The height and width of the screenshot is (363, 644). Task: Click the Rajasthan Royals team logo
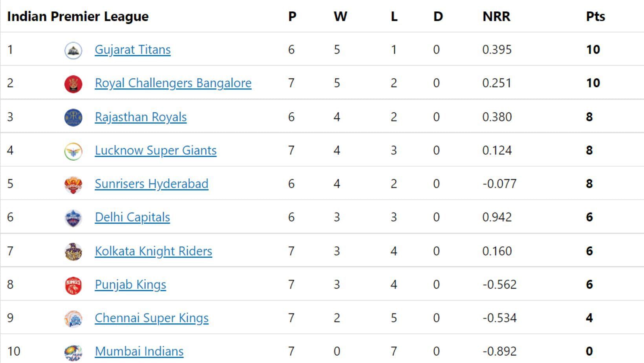pos(73,117)
